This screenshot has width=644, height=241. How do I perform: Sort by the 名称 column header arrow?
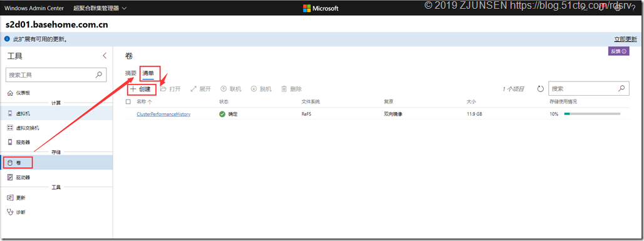click(150, 101)
